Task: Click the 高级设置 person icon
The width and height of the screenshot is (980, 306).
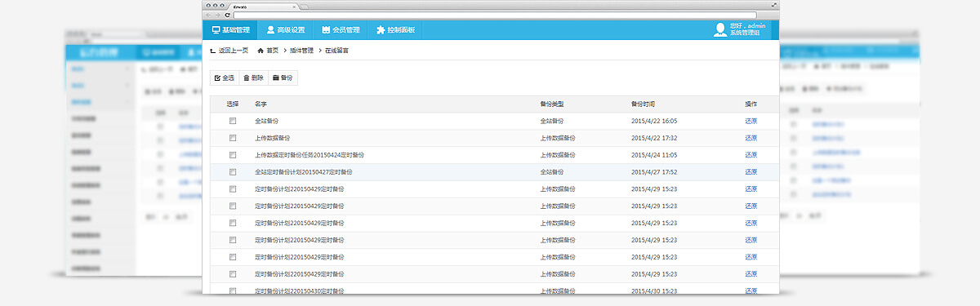Action: point(271,30)
